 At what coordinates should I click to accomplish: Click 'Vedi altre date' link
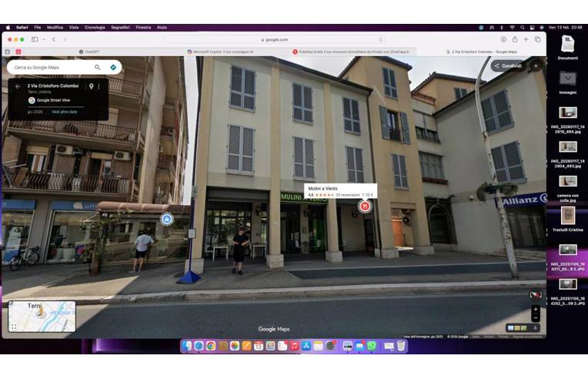click(x=65, y=112)
